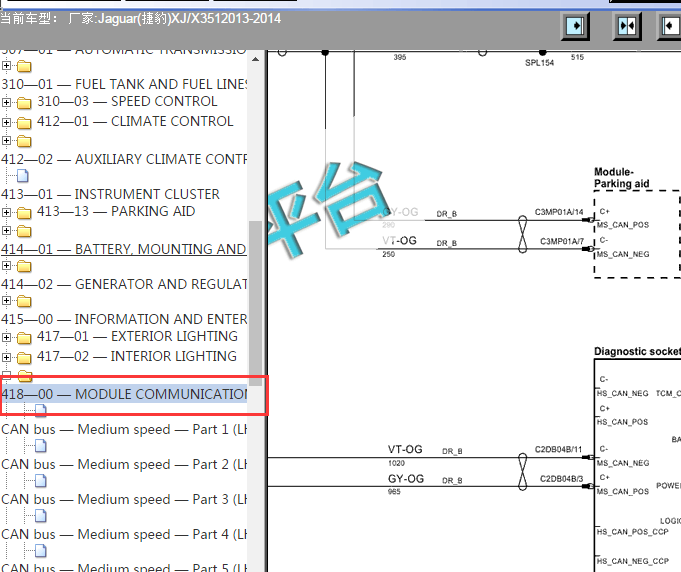Select the 310—03 SPEED CONTROL entry
This screenshot has width=681, height=572.
127,101
